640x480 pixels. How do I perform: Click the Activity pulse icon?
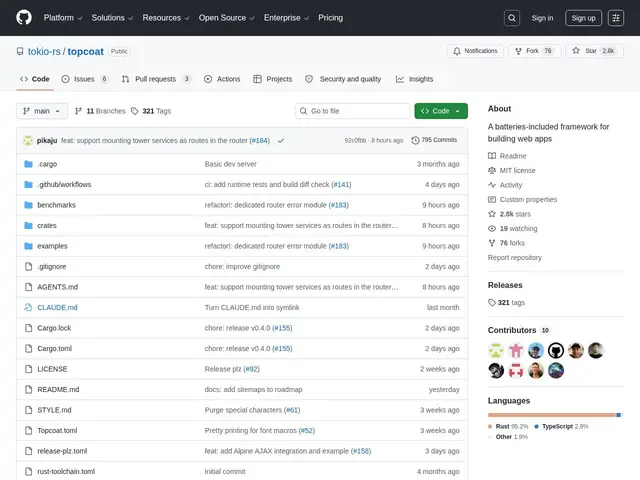(492, 185)
